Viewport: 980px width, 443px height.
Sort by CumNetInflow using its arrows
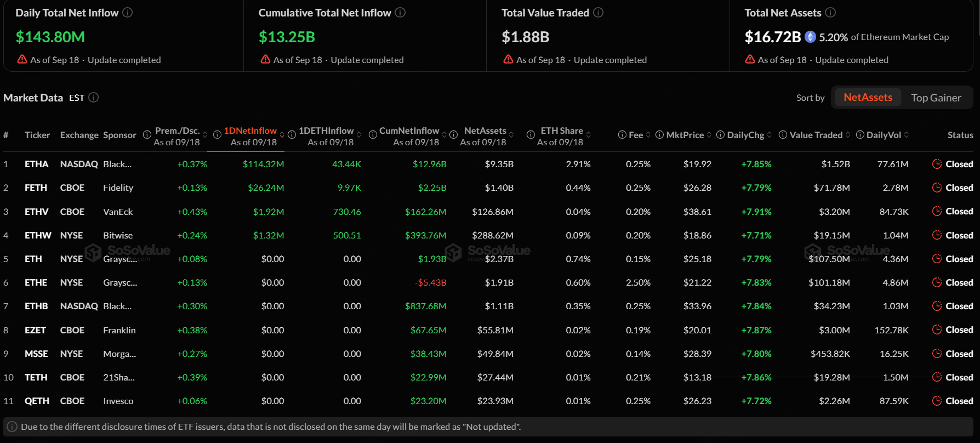[x=445, y=135]
